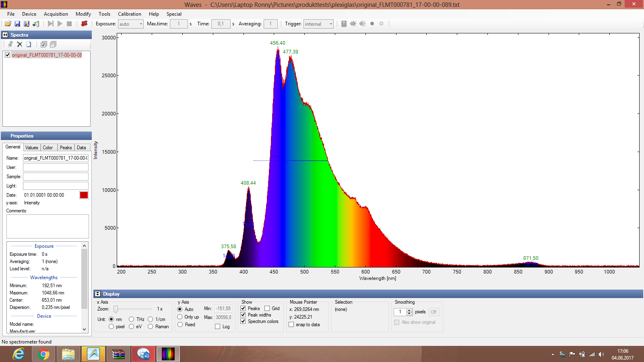This screenshot has width=644, height=362.
Task: Select the eV unit radio button
Action: point(132,327)
